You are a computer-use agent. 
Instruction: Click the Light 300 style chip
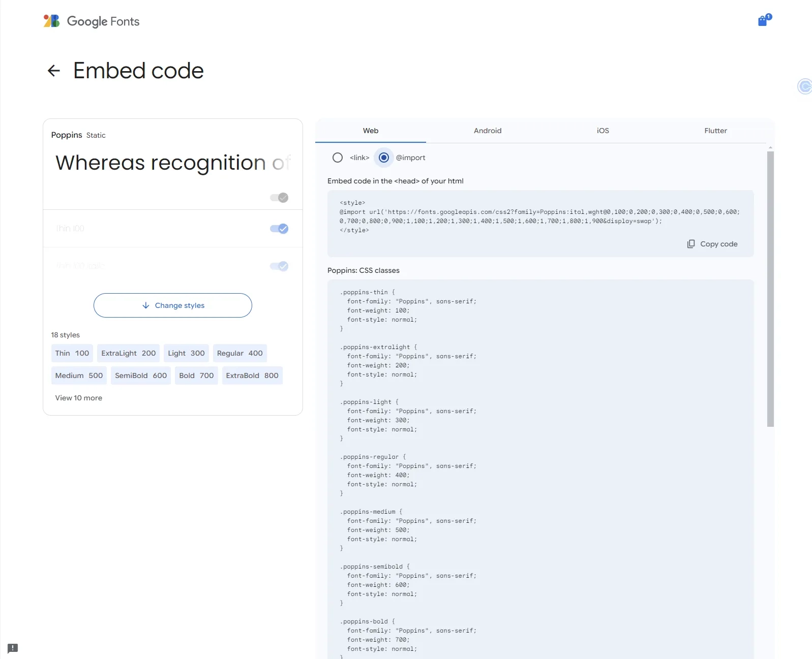tap(187, 353)
